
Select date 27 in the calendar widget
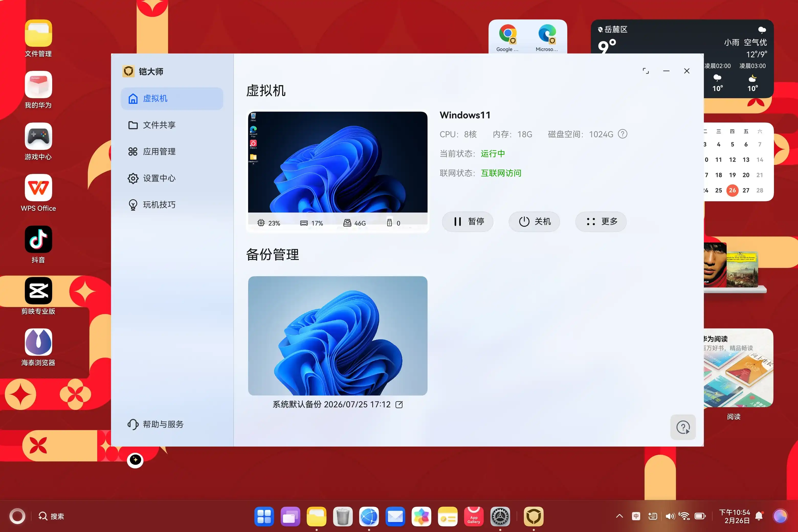746,190
